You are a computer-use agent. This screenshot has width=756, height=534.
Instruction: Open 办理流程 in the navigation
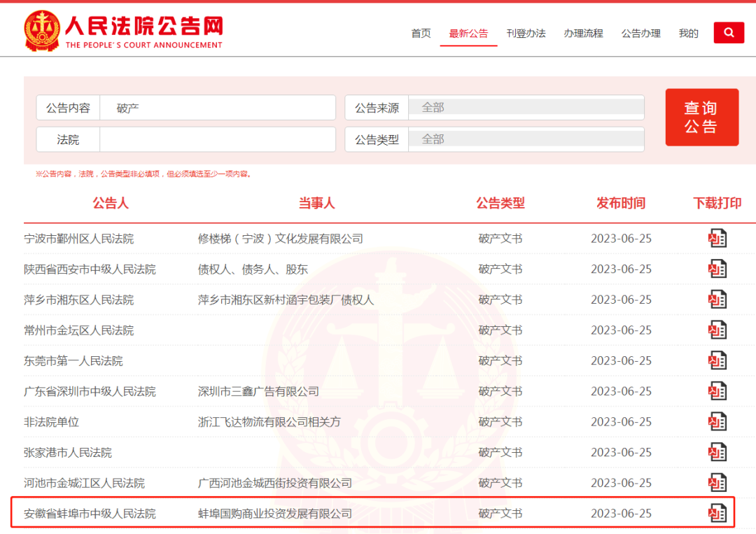tap(583, 34)
